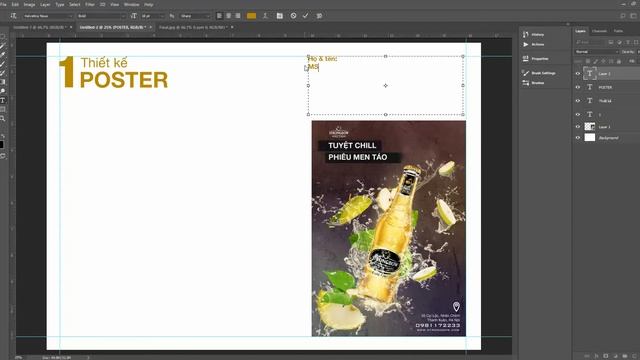Center align text in options bar
640x360 pixels.
[229, 16]
